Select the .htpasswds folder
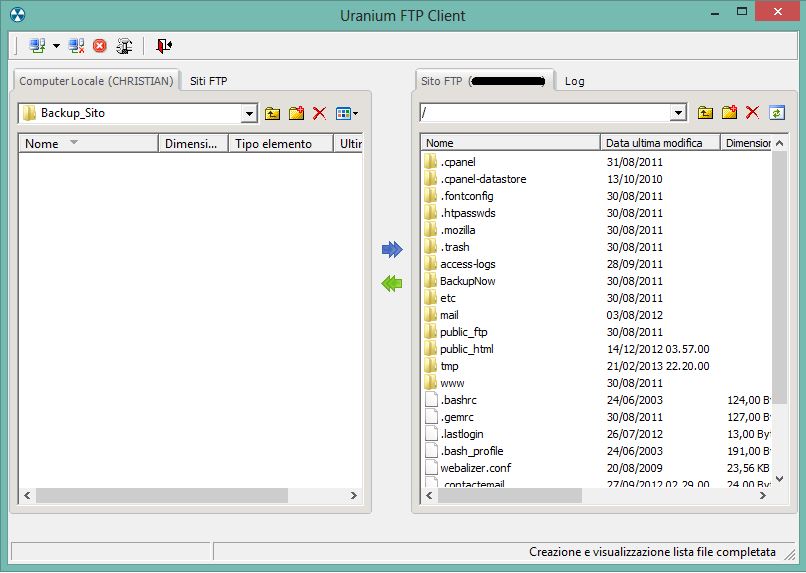This screenshot has width=806, height=573. pos(468,213)
